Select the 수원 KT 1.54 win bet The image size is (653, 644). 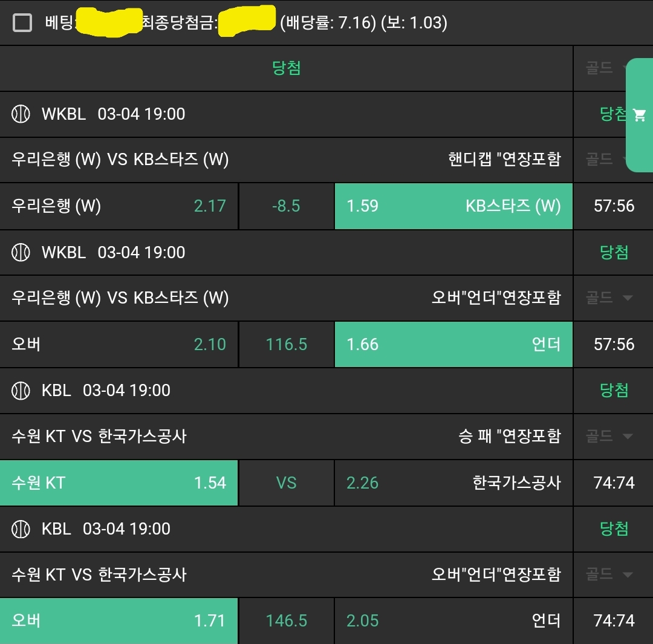tap(119, 483)
